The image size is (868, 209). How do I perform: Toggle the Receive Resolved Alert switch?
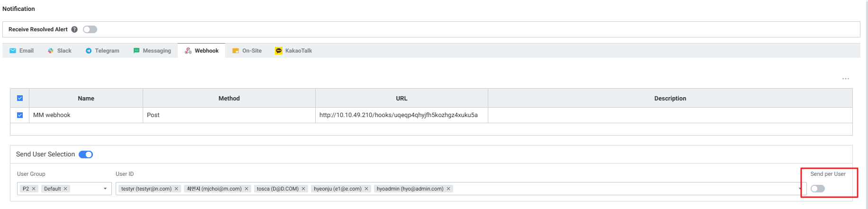point(90,29)
